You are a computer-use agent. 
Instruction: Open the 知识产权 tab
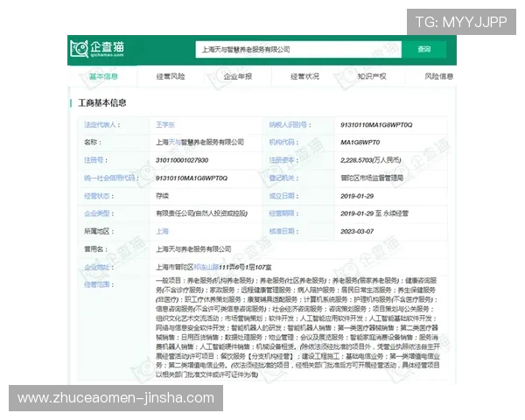click(x=372, y=76)
